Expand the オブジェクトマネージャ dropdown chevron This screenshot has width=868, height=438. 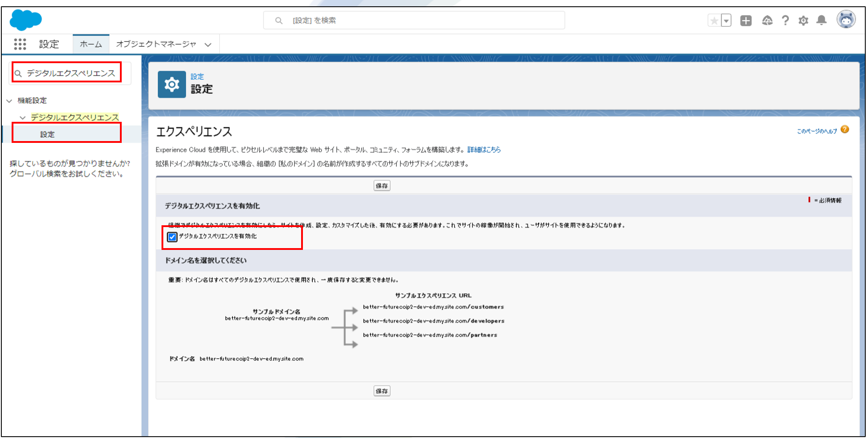208,44
